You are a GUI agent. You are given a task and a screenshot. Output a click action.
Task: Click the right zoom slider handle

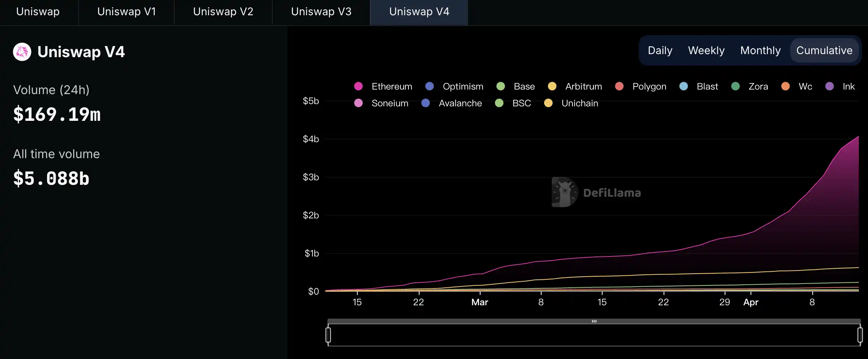tap(860, 335)
